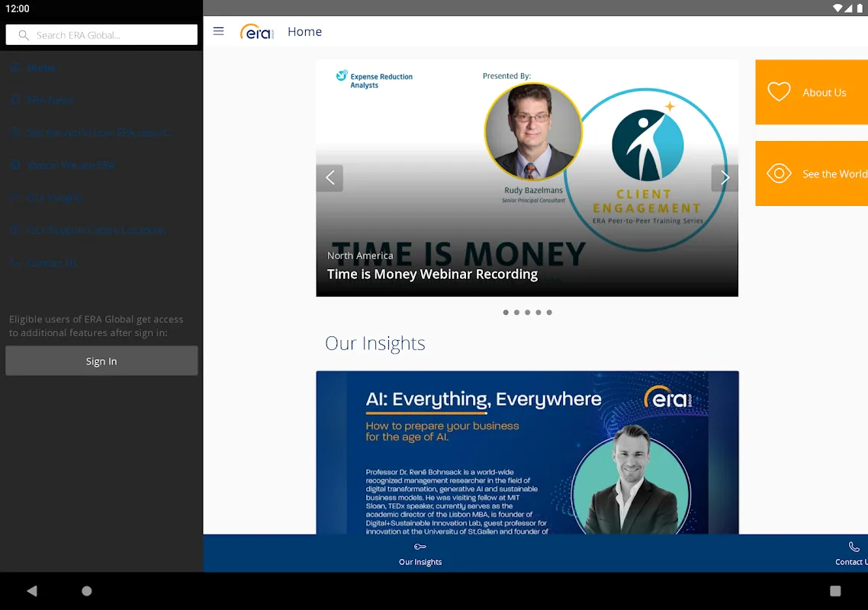This screenshot has width=868, height=610.
Task: Open Home in the sidebar menu
Action: [41, 68]
